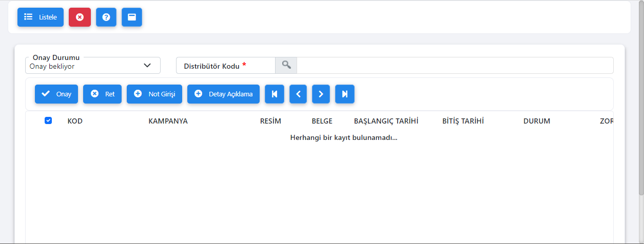Viewport: 644px width, 244px height.
Task: Click the window panel icon button
Action: (132, 17)
